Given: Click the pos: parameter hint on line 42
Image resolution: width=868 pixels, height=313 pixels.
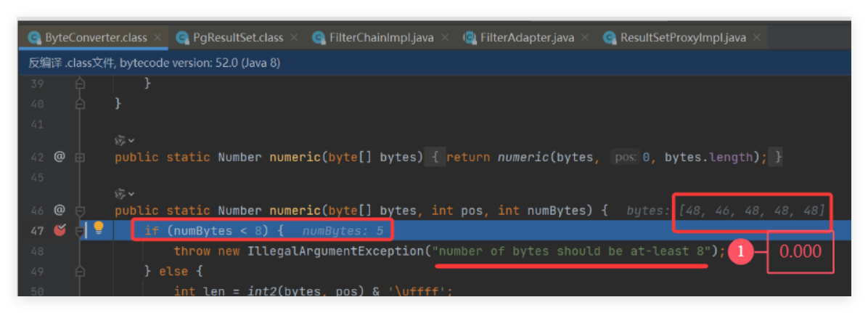Looking at the screenshot, I should click(625, 158).
